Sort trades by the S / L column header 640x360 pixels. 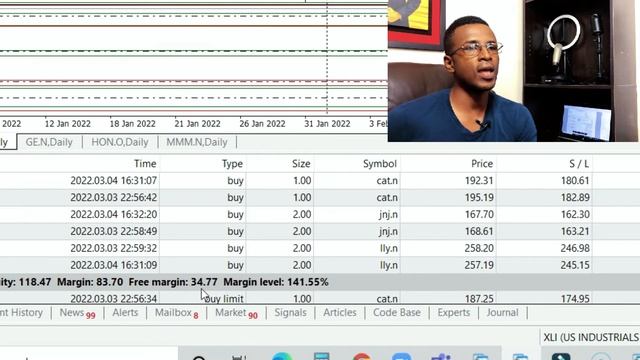[579, 164]
